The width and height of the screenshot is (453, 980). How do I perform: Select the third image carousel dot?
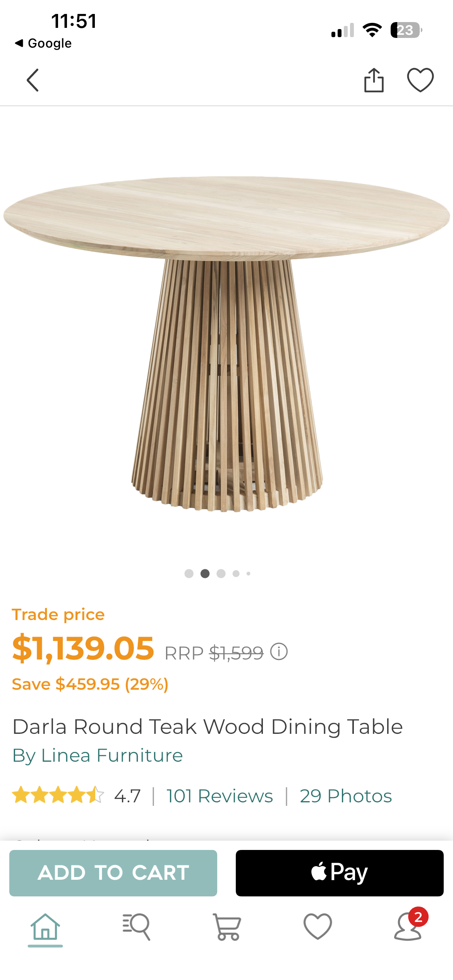pos(221,574)
